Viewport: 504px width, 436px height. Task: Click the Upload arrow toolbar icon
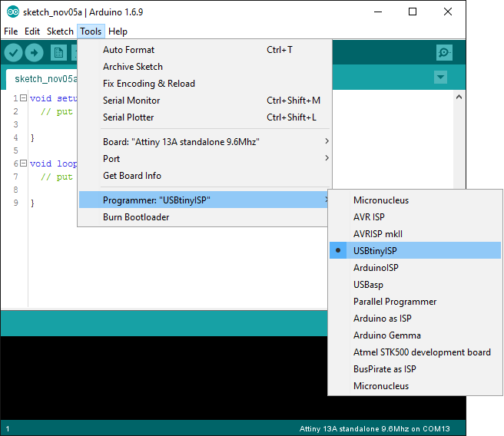point(35,52)
